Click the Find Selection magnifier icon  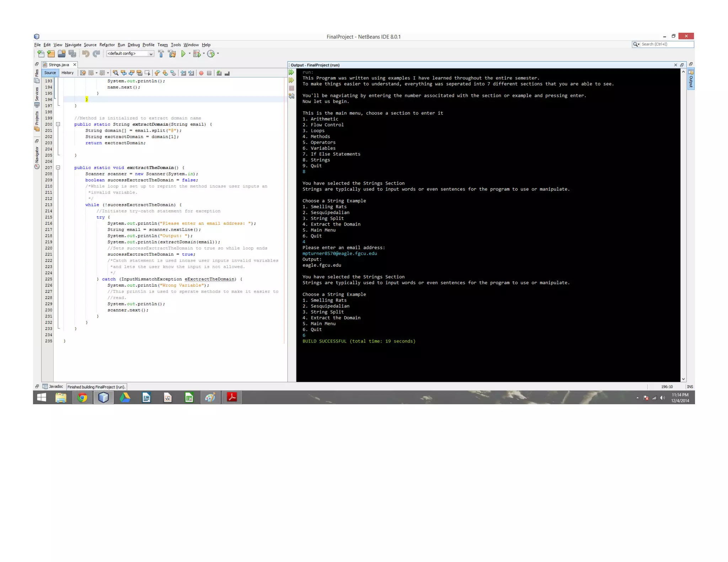tap(116, 73)
